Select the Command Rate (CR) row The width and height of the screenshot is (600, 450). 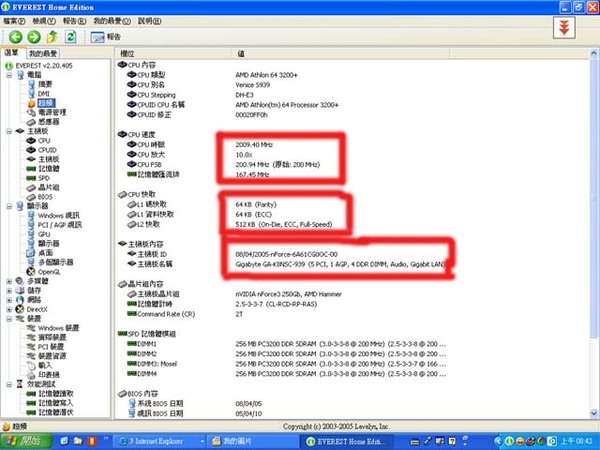(281, 314)
